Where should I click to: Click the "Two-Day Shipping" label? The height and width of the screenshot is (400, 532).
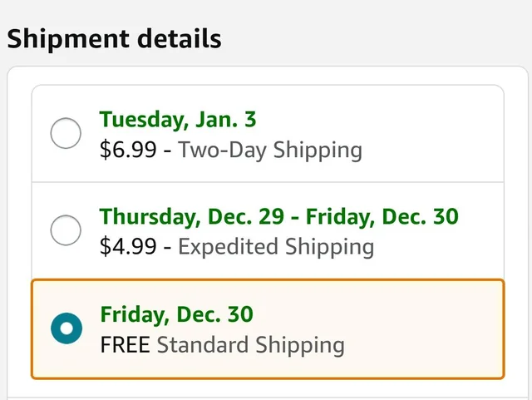point(270,151)
